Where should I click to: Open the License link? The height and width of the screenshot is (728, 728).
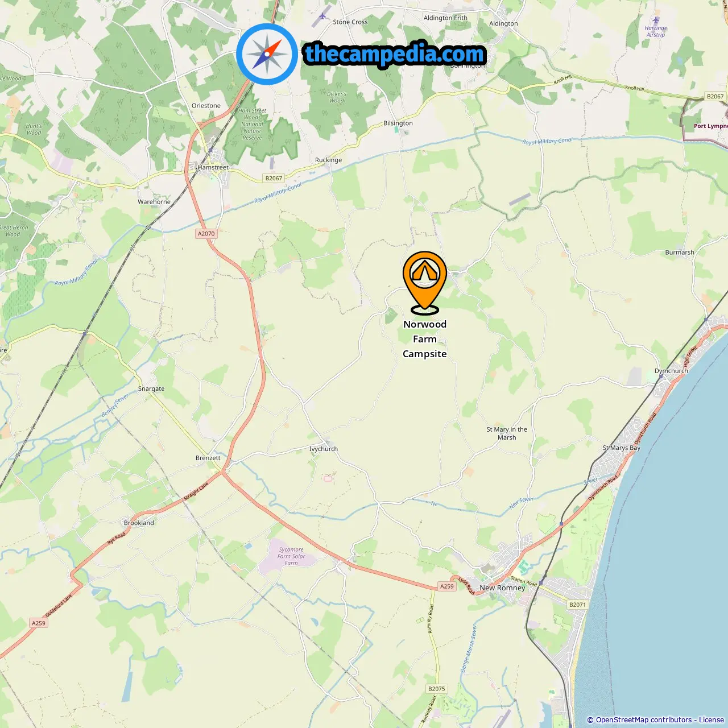712,720
